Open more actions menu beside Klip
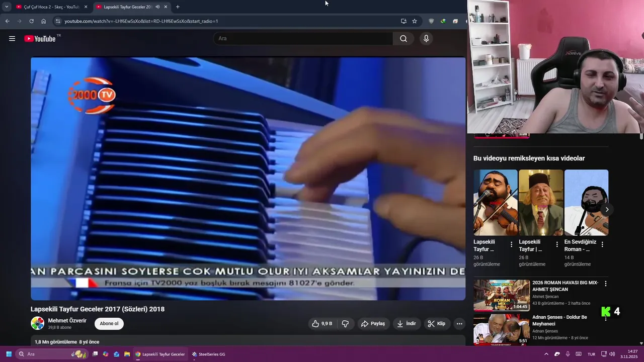 coord(459,324)
